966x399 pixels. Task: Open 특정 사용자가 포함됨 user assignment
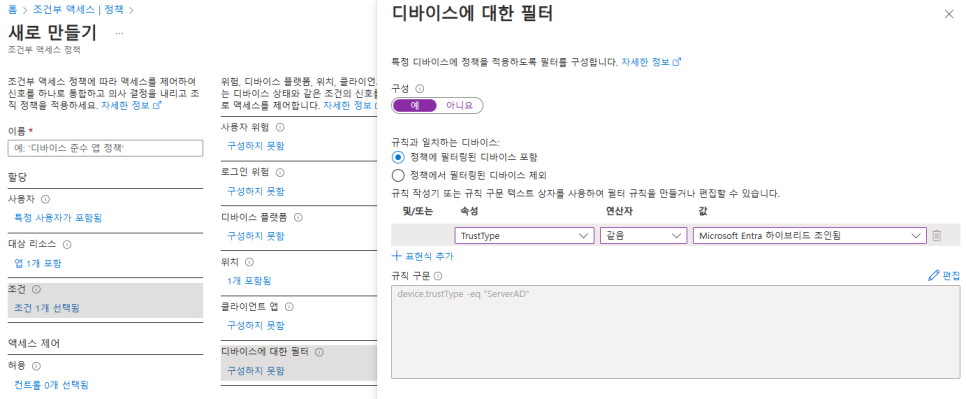point(57,217)
